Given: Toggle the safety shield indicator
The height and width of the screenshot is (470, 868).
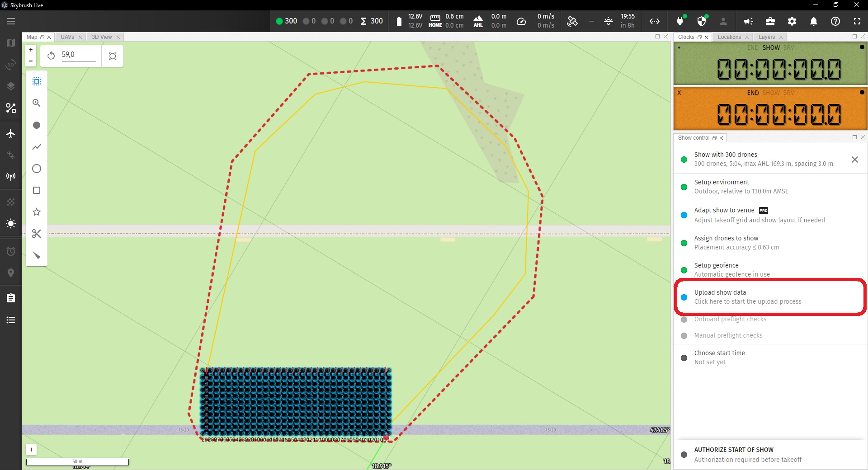Looking at the screenshot, I should click(702, 21).
